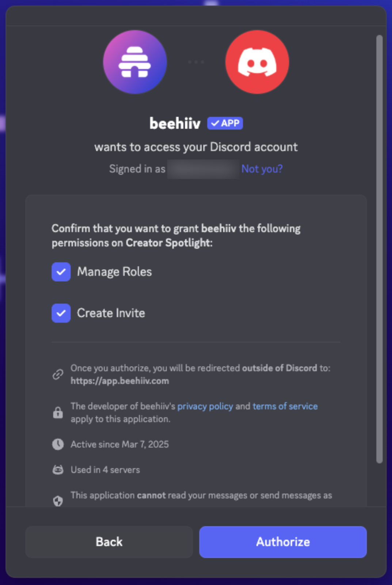The width and height of the screenshot is (392, 585).
Task: Click the verified APP badge
Action: point(225,123)
